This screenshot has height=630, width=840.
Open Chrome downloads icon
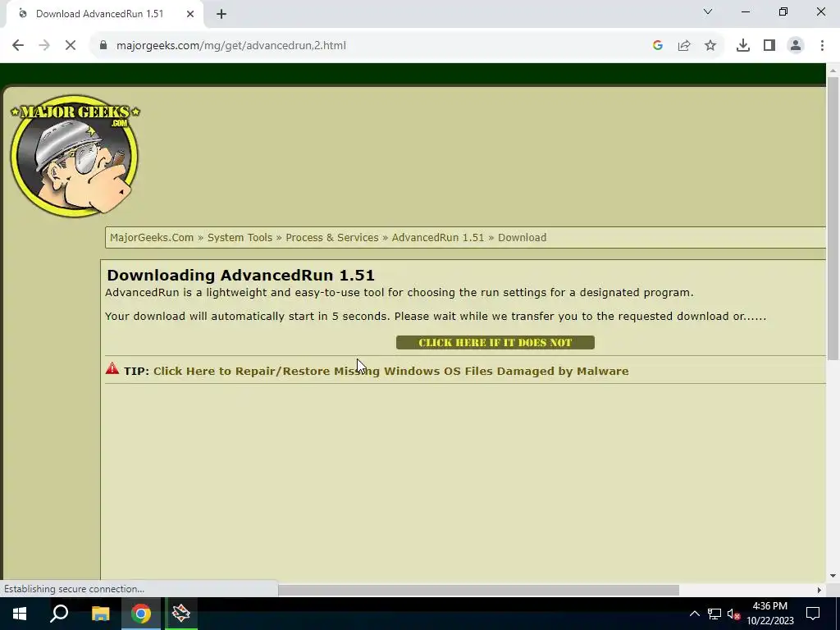click(x=743, y=46)
